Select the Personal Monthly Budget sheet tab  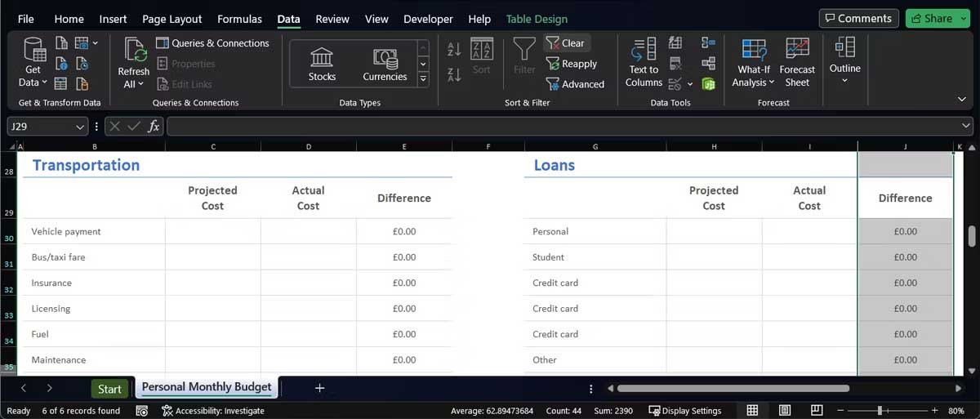pos(207,387)
